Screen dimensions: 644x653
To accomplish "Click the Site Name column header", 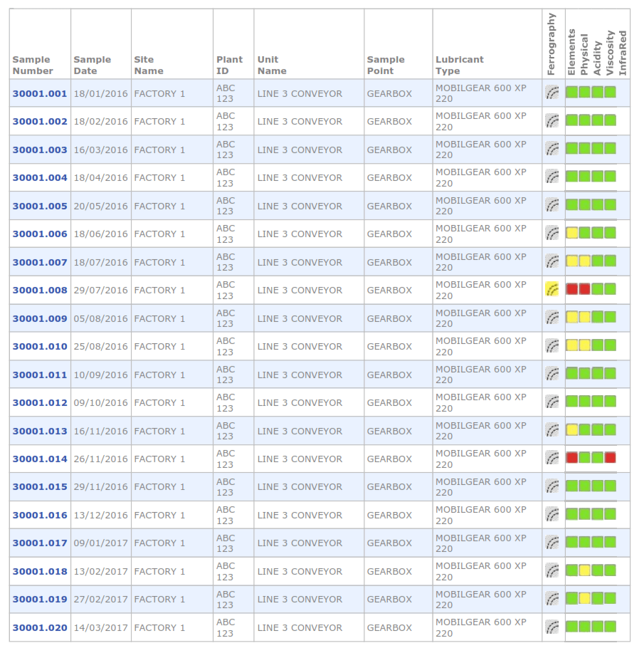I will point(149,65).
